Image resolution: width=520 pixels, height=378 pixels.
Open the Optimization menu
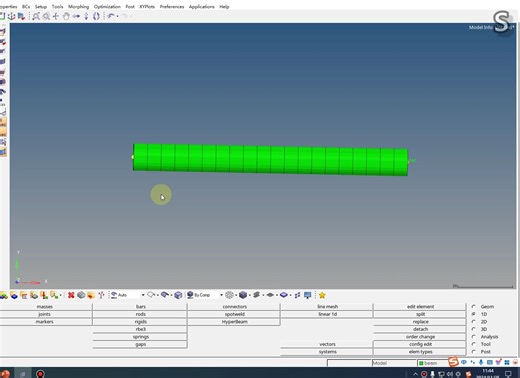tap(107, 6)
